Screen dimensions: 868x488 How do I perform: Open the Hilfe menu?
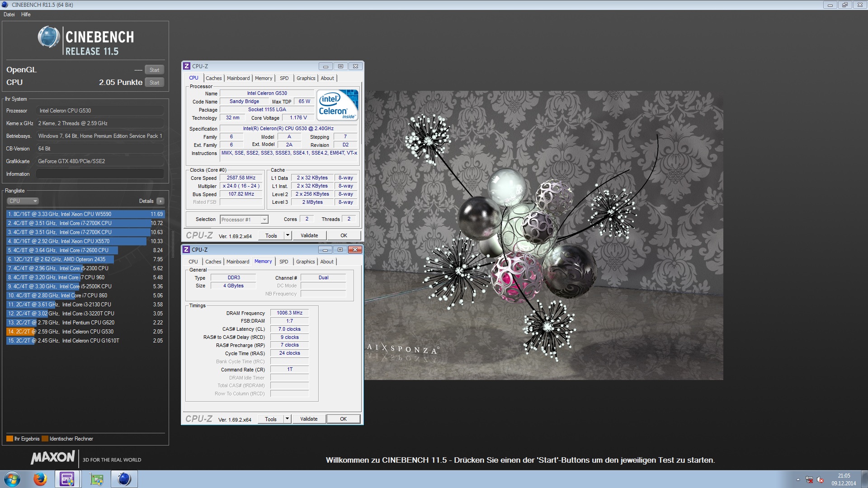click(x=26, y=14)
